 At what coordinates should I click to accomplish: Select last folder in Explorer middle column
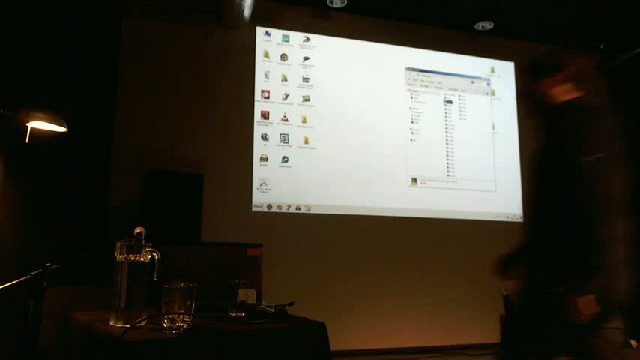point(451,174)
